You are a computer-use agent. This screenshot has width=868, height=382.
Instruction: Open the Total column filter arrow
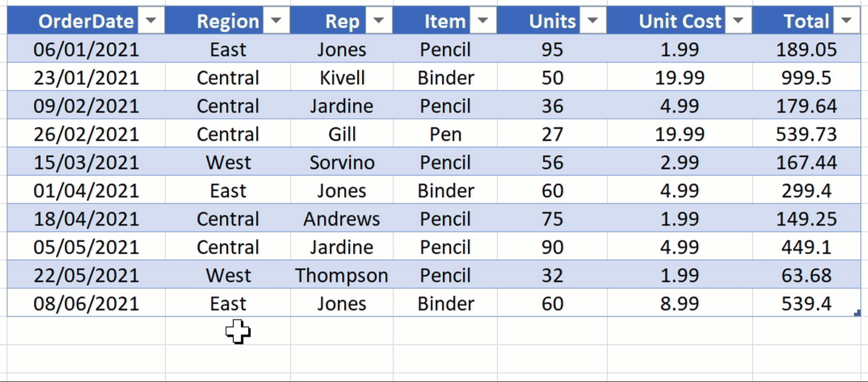click(847, 21)
